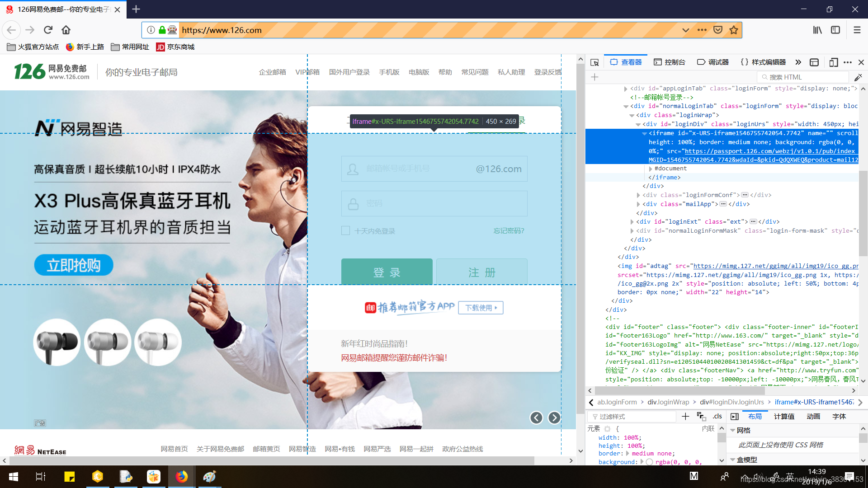The image size is (868, 488).
Task: Open 京东商城 bookmark
Action: (x=175, y=47)
